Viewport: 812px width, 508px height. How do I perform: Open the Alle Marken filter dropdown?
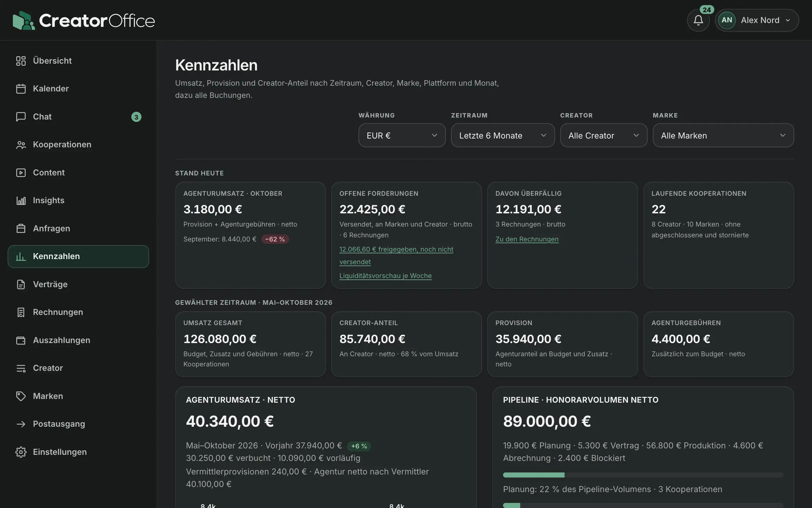click(x=723, y=135)
